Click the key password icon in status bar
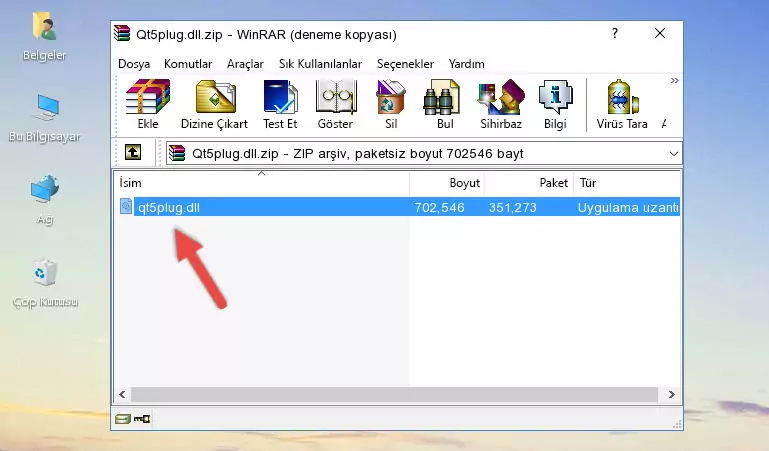Image resolution: width=769 pixels, height=451 pixels. point(142,419)
